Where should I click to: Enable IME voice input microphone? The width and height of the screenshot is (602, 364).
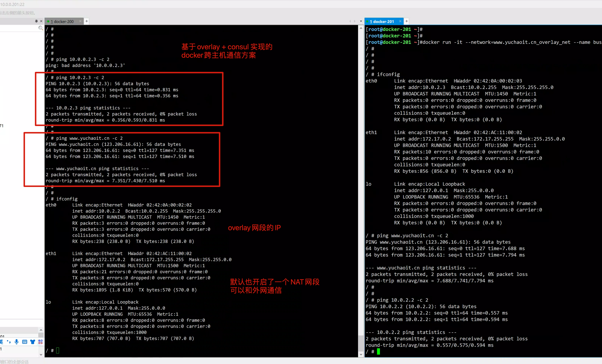pyautogui.click(x=16, y=342)
